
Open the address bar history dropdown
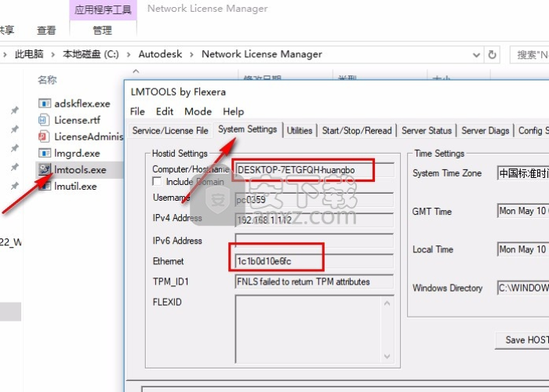[x=476, y=55]
